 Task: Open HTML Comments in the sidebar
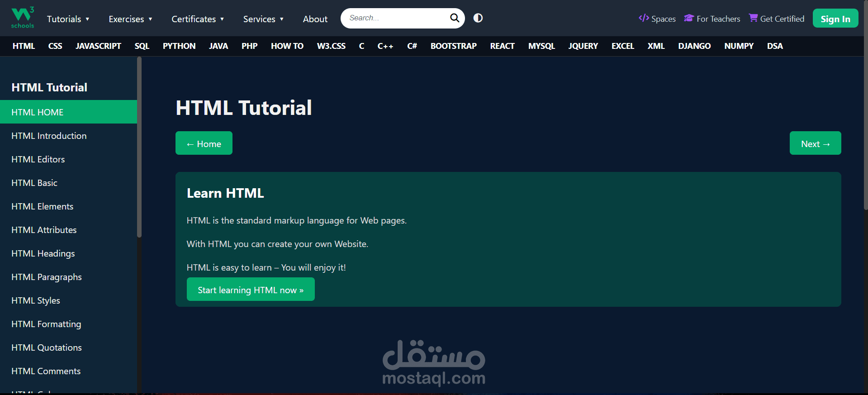click(x=68, y=371)
